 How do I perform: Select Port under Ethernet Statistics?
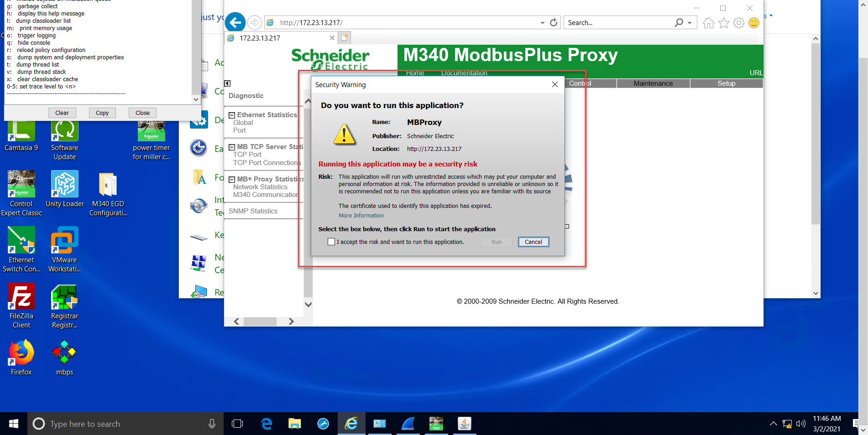[x=239, y=130]
